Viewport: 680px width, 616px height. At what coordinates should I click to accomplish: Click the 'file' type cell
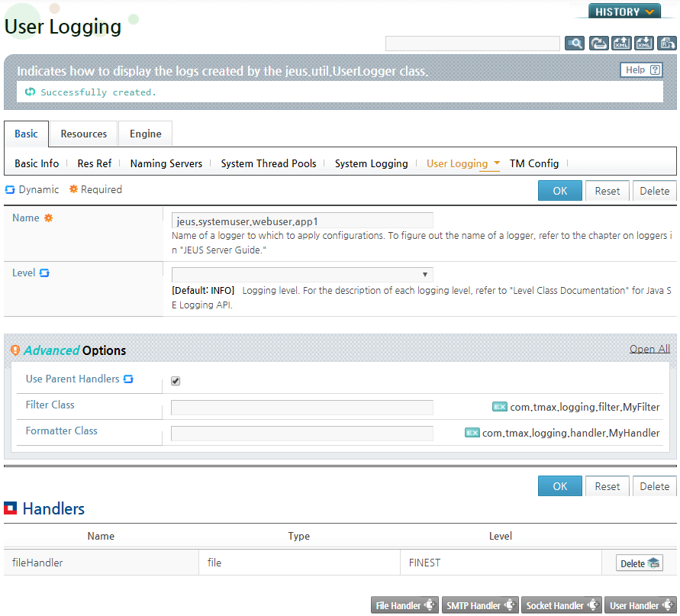299,563
